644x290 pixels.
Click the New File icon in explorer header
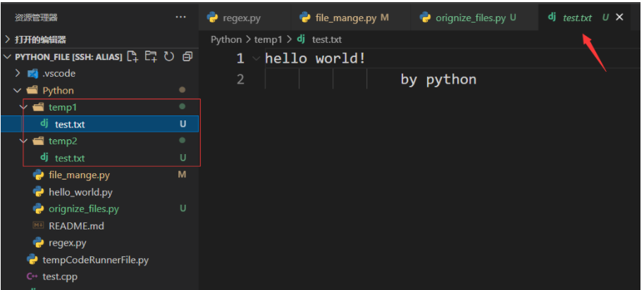click(x=132, y=56)
